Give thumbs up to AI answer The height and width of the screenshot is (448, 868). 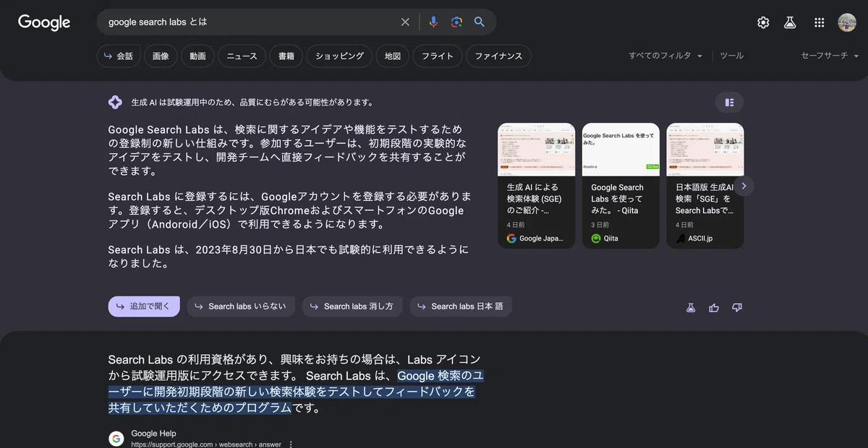pos(714,308)
